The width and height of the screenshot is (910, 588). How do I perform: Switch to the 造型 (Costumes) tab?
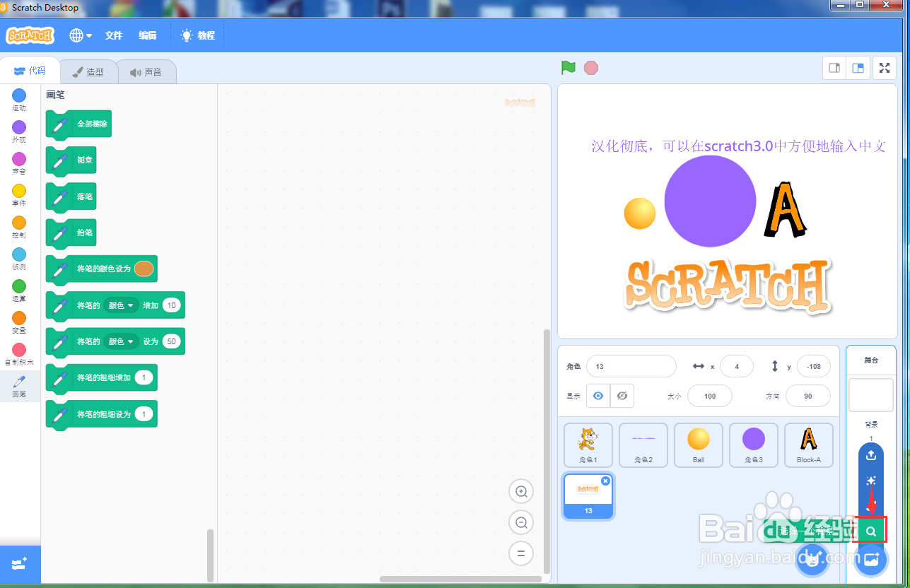tap(88, 71)
